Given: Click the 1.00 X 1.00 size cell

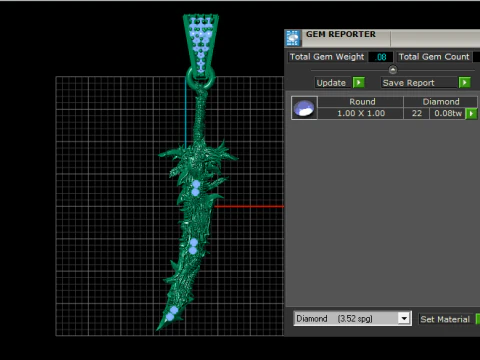Looking at the screenshot, I should [x=361, y=113].
